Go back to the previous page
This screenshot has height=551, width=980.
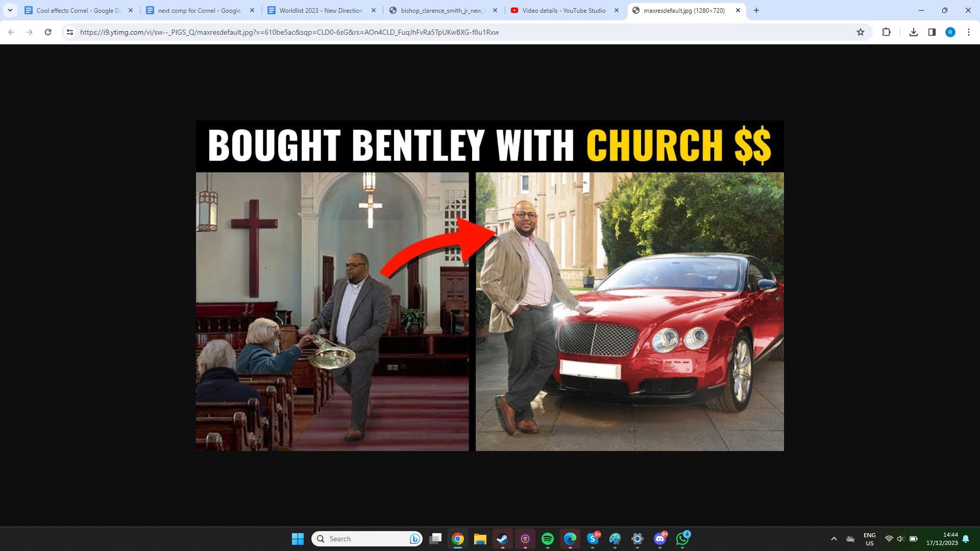click(11, 32)
